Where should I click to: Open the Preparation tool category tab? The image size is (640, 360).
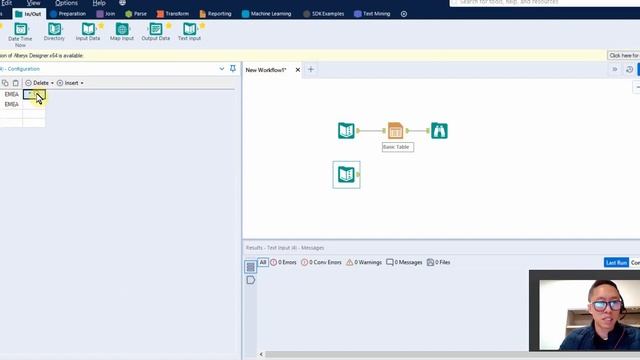(x=68, y=14)
